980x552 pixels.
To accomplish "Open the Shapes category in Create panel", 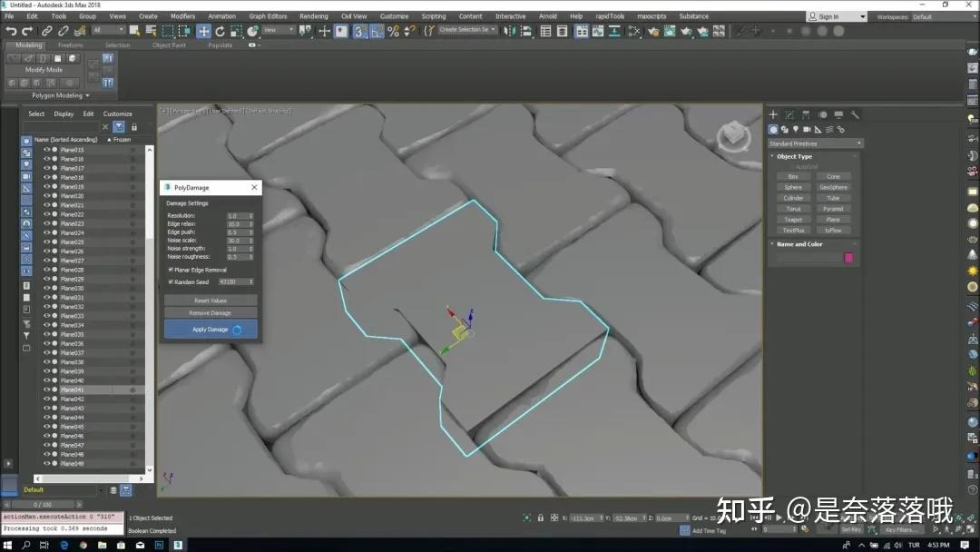I will [784, 130].
